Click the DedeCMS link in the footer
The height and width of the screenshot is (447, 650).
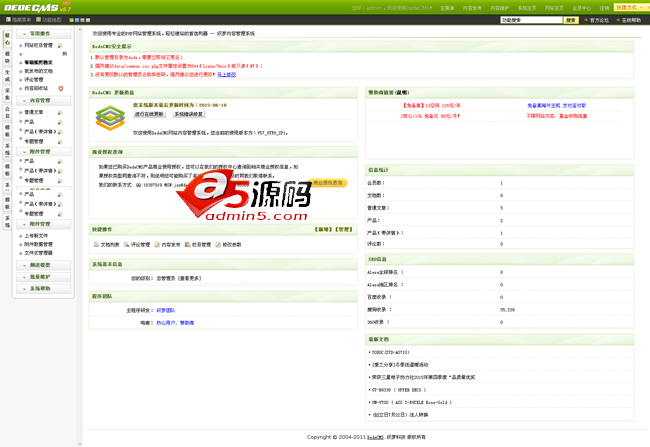(x=376, y=437)
